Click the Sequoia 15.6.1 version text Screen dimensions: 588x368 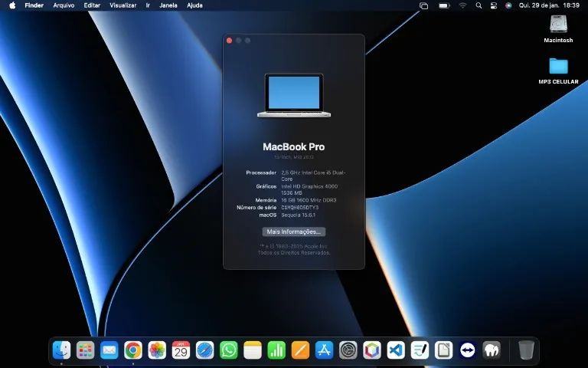[298, 215]
